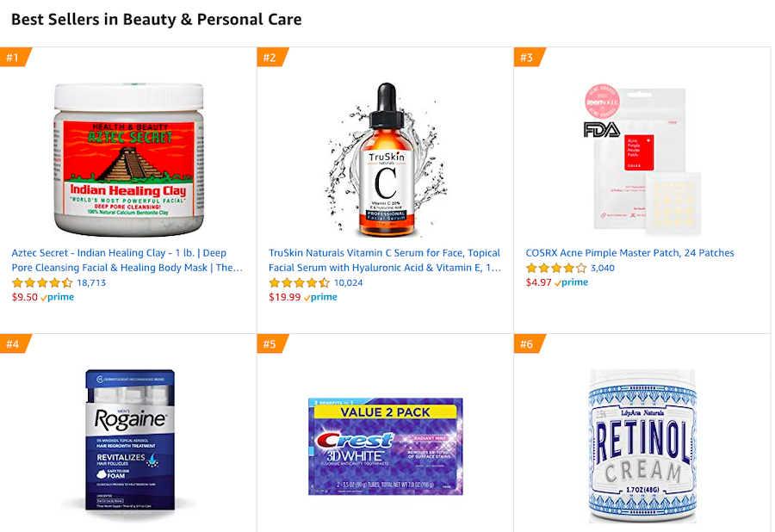Click the star rating for Aztec Secret clay
Viewport: 775px width, 532px height.
42,282
